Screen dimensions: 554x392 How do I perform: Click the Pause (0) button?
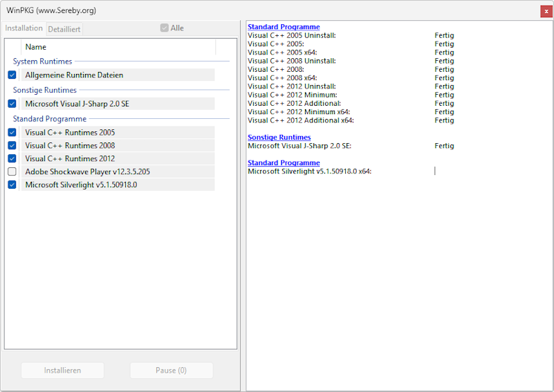(171, 371)
